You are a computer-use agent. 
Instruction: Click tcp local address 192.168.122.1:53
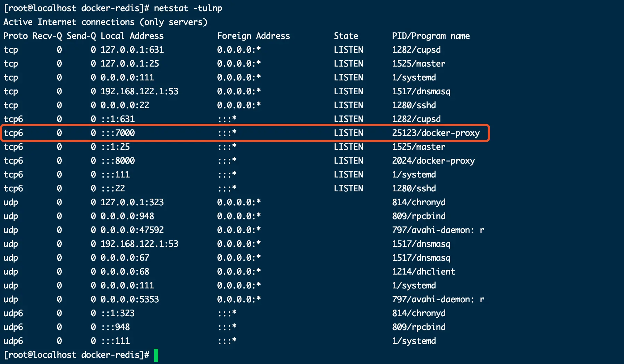click(x=140, y=92)
